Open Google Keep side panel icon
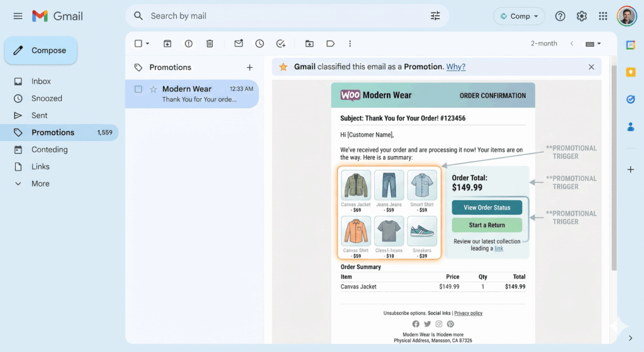The height and width of the screenshot is (352, 644). pyautogui.click(x=630, y=72)
